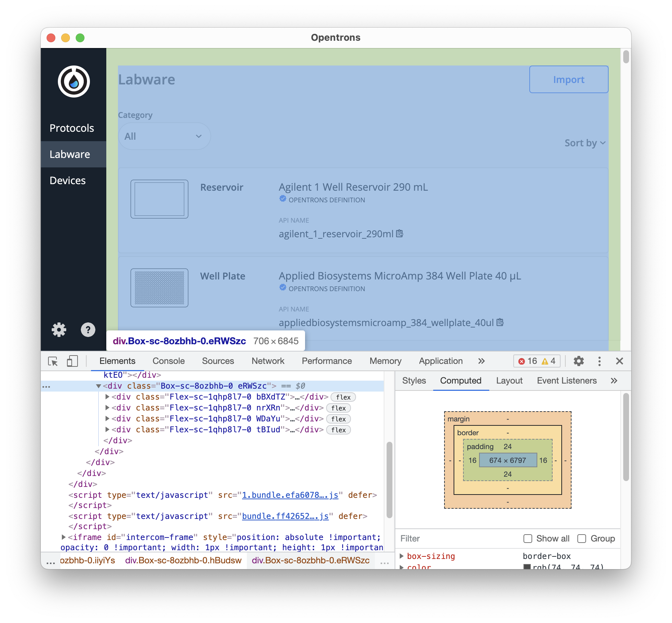Copy the agilent_1_reservoir_290ml API name

pos(400,234)
